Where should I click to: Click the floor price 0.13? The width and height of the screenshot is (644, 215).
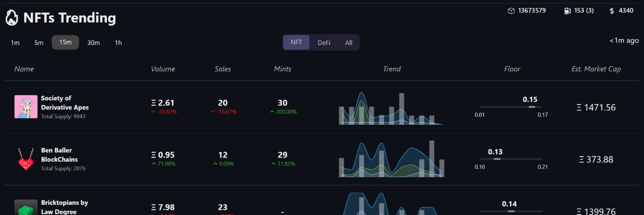pyautogui.click(x=495, y=152)
